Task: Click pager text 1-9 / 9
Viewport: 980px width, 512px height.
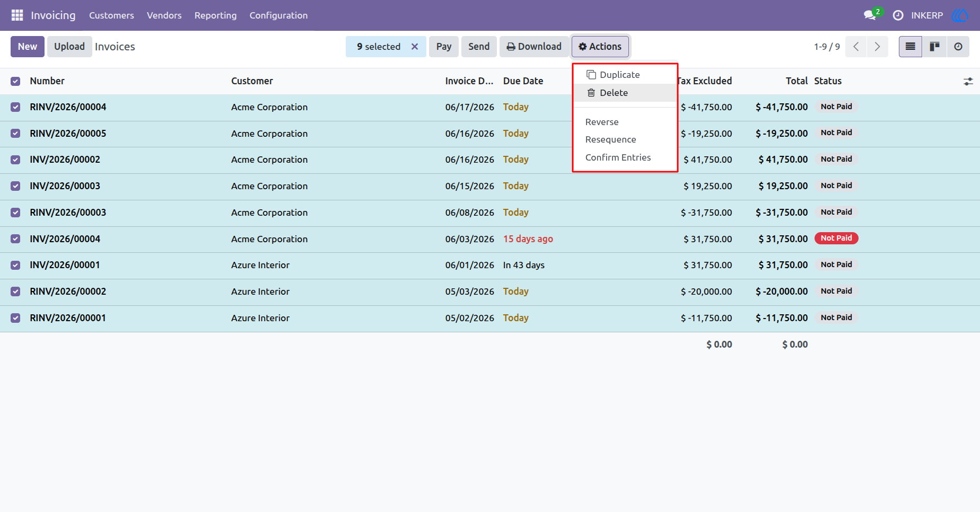Action: point(827,47)
